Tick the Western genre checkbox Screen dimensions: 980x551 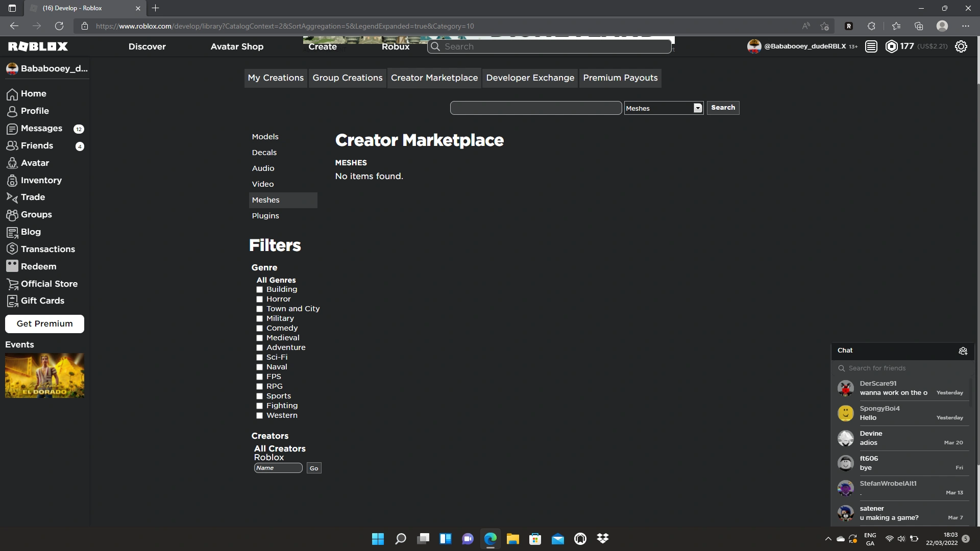[x=259, y=416]
